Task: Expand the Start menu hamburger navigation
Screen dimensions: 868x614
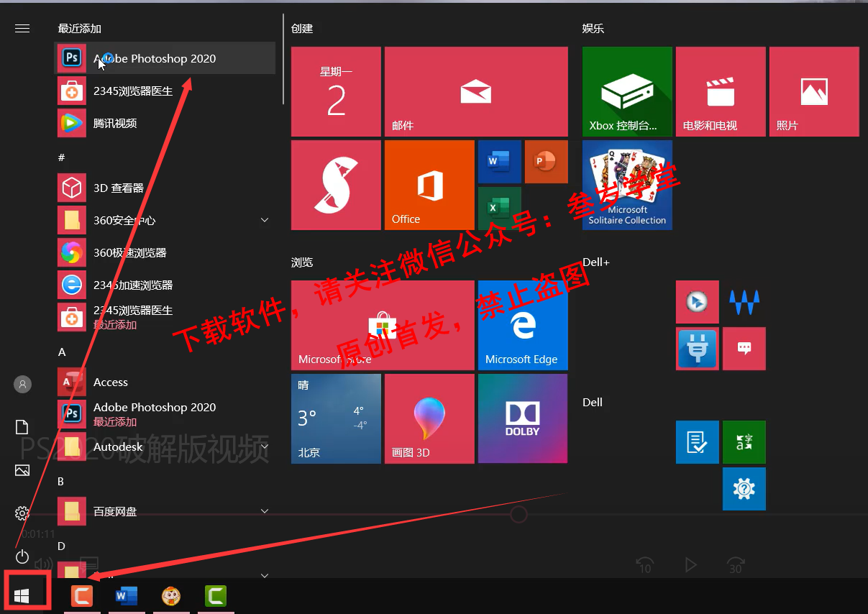Action: coord(22,28)
